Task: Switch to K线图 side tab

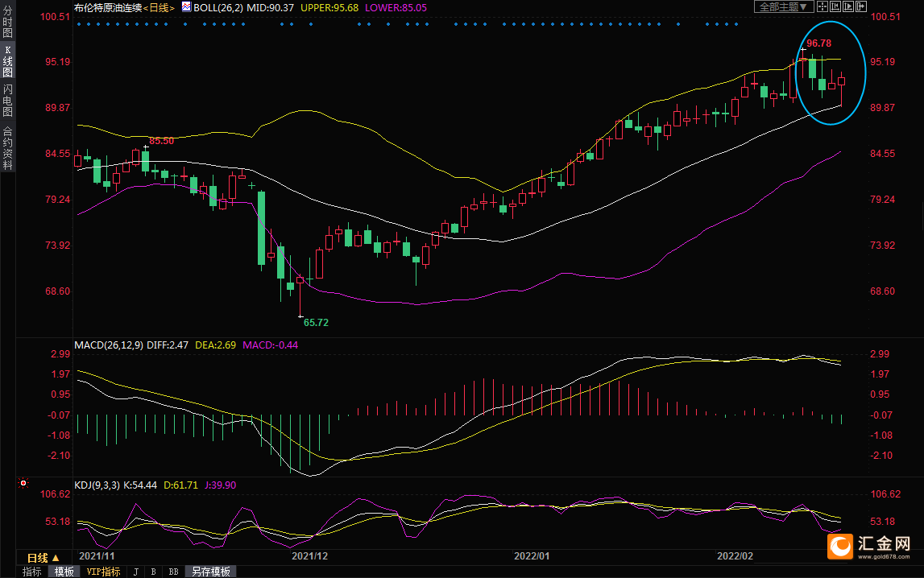Action: (8, 61)
